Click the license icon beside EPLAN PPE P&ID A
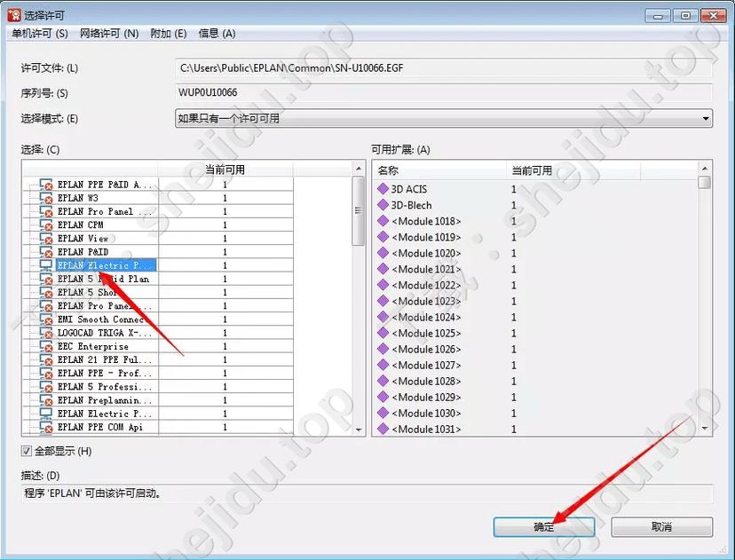The image size is (735, 560). point(46,185)
